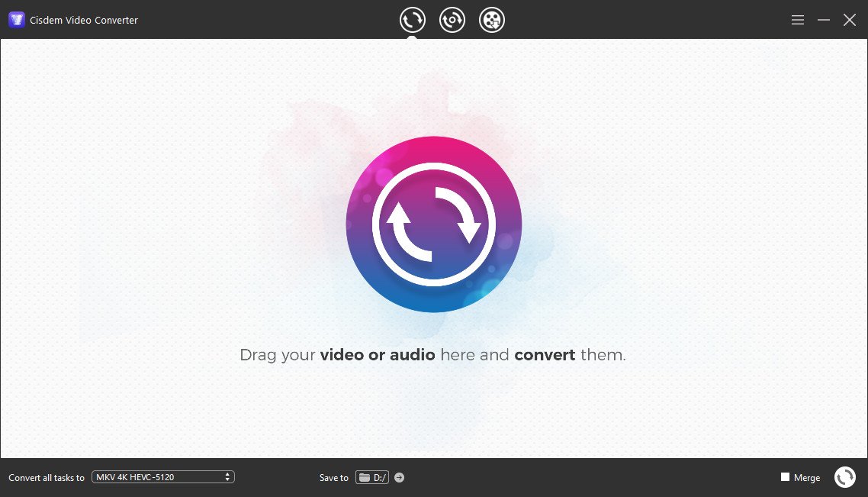Image resolution: width=868 pixels, height=497 pixels.
Task: Click the 'Convert all tasks to' label
Action: point(47,478)
